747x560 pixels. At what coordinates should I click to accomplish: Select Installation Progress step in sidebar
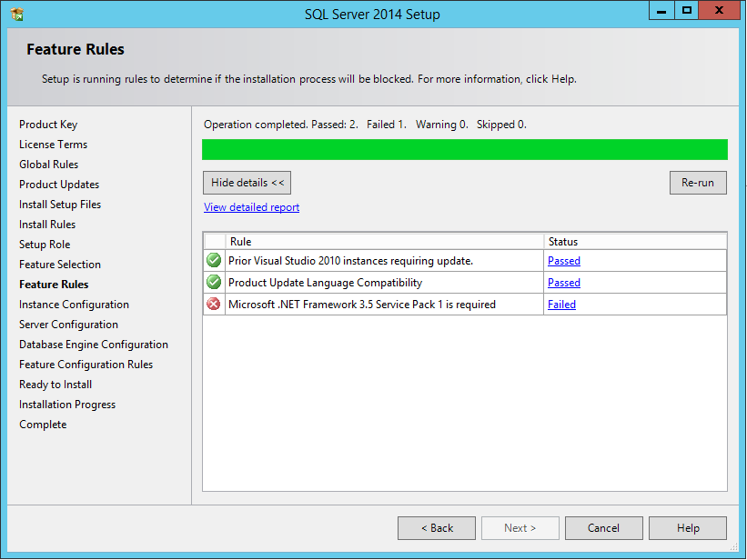pyautogui.click(x=67, y=405)
